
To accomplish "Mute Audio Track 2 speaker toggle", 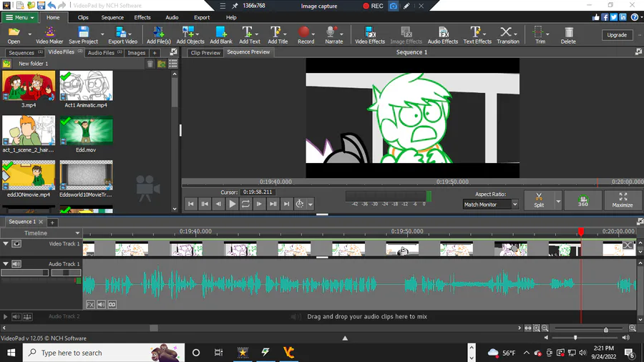I will point(16,316).
